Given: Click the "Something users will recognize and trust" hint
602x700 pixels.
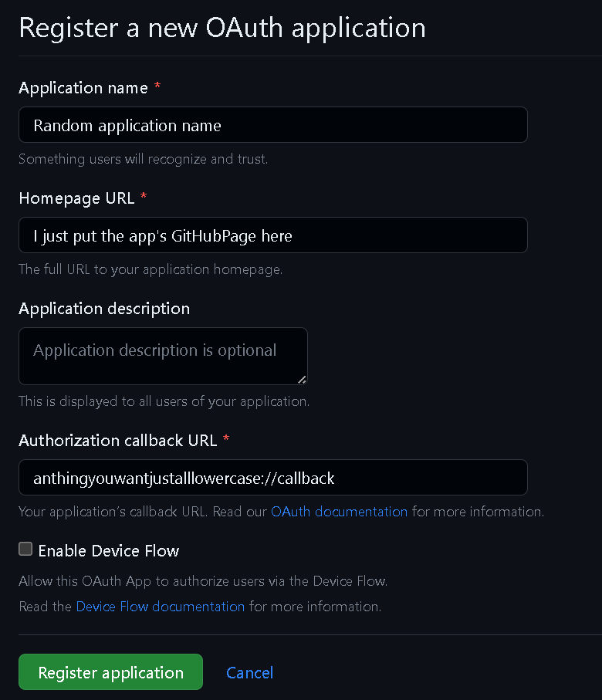Looking at the screenshot, I should tap(143, 160).
